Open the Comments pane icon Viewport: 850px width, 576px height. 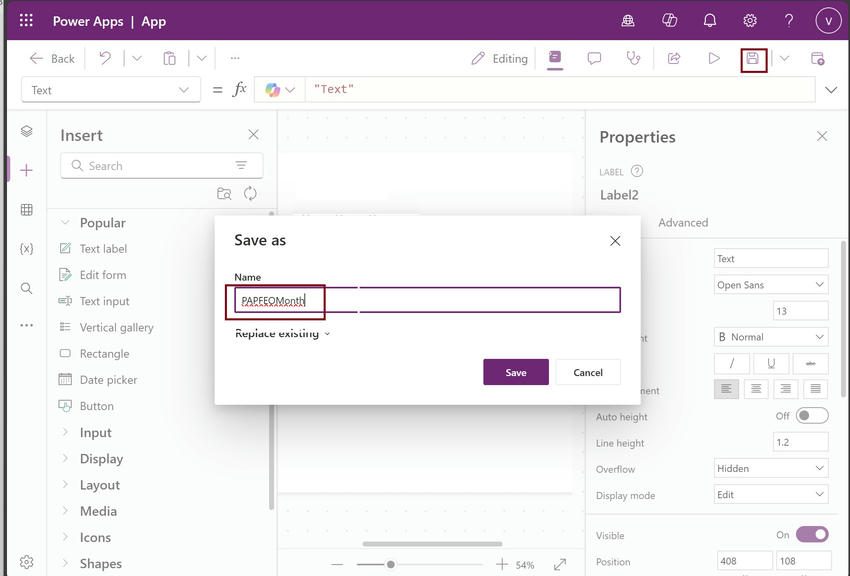[x=594, y=58]
